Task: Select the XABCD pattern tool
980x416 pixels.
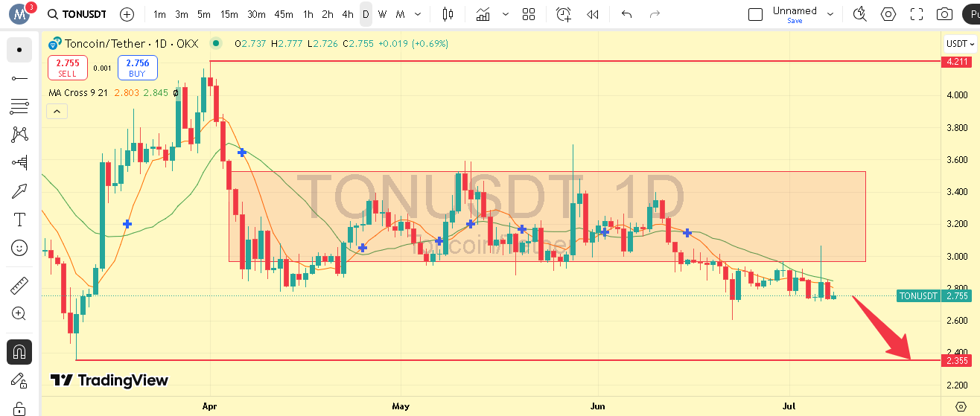Action: [x=19, y=135]
